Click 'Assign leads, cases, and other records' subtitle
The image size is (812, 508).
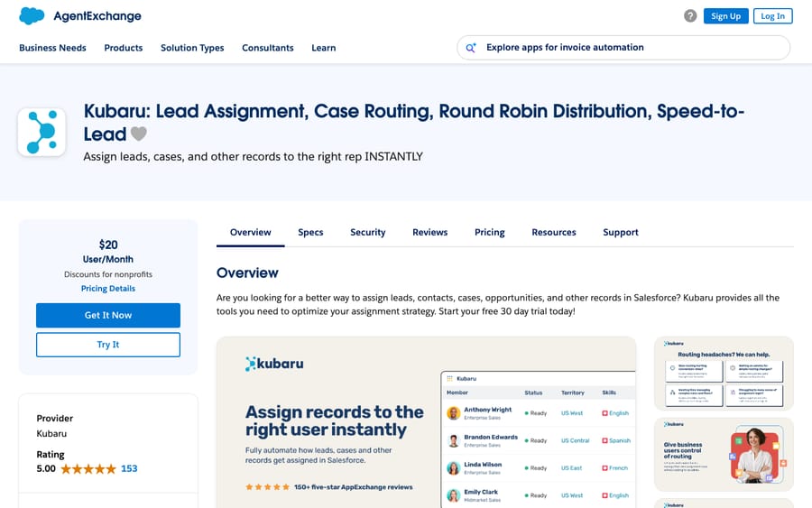[x=254, y=156]
